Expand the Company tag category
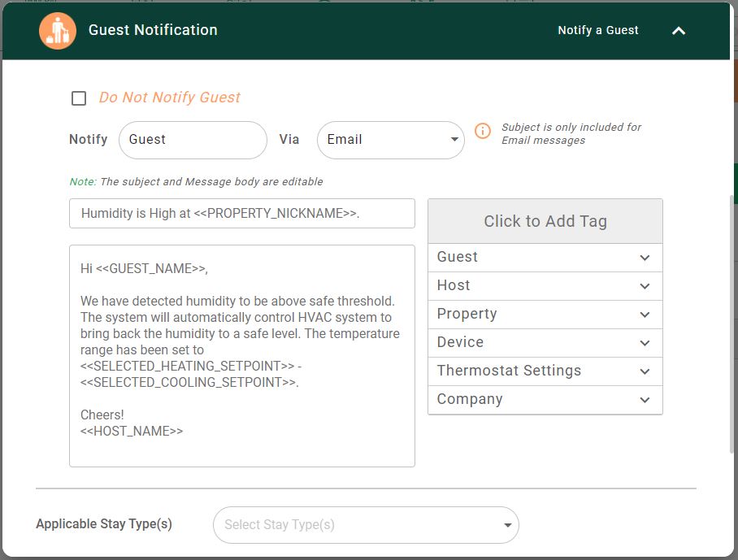 [x=545, y=400]
